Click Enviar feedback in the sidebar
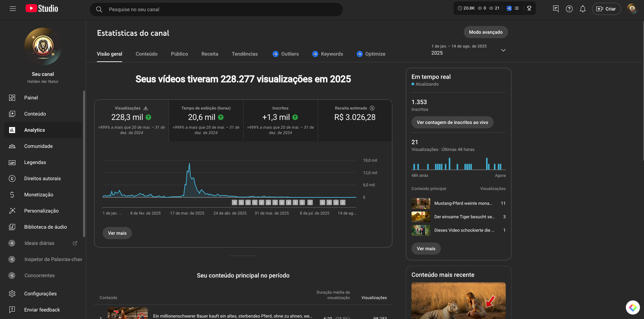The height and width of the screenshot is (319, 644). coord(43,310)
